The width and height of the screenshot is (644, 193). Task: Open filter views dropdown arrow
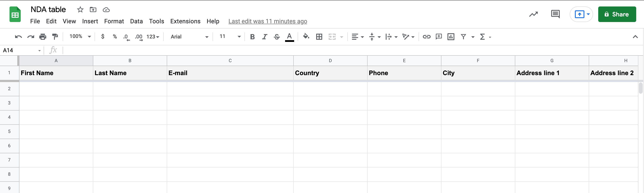pyautogui.click(x=473, y=37)
